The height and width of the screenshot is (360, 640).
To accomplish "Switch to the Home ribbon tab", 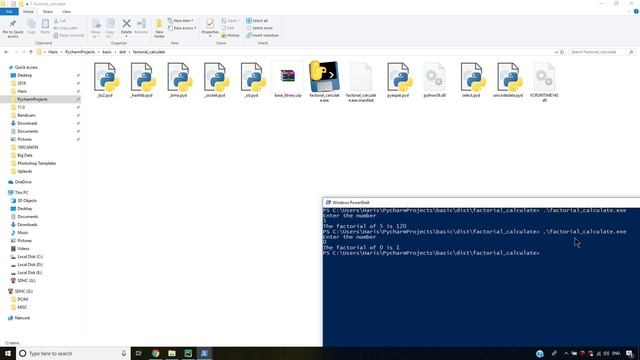I will [x=28, y=11].
